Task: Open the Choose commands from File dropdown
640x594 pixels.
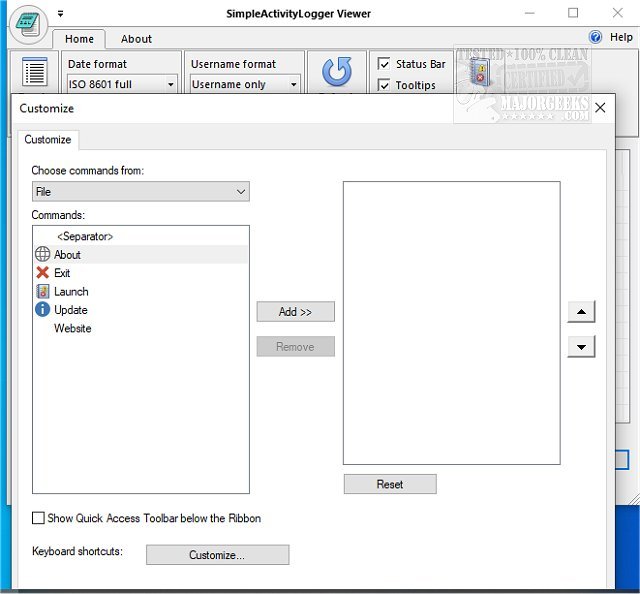Action: point(141,191)
